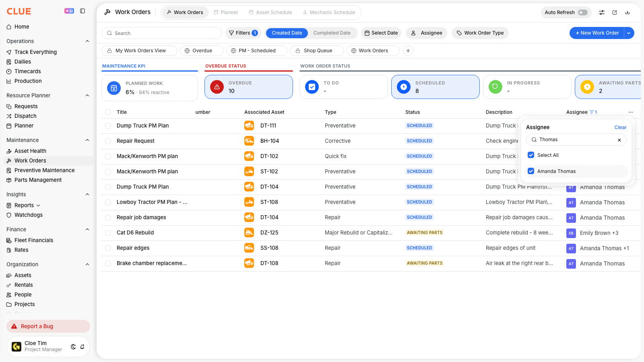Clear the Thomas assignee search text
Screen dimensions: 644x362
pyautogui.click(x=619, y=140)
